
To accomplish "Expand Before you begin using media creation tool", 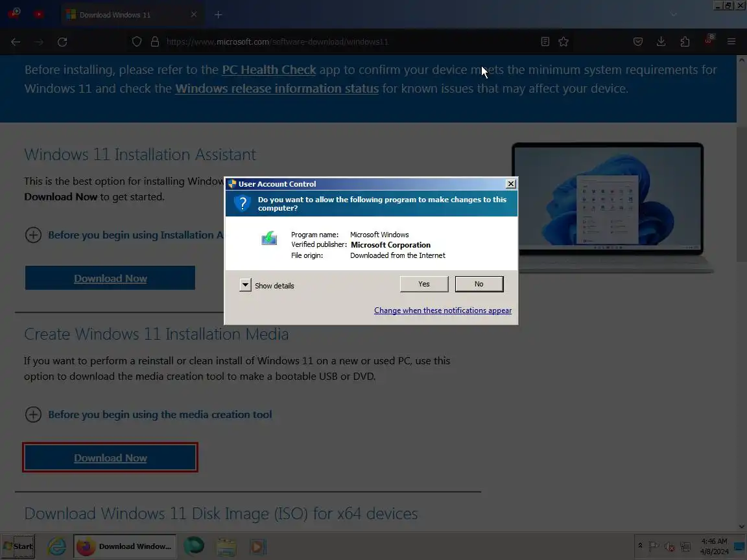I will [x=148, y=415].
